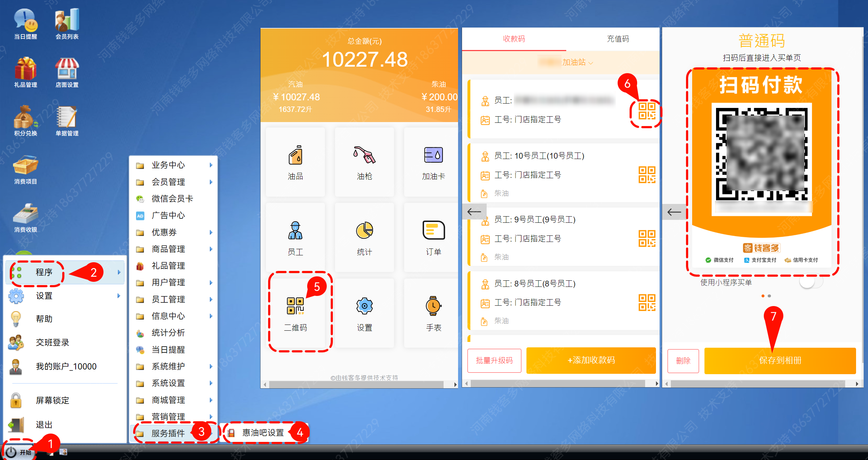The width and height of the screenshot is (868, 460).
Task: Click the +添加收款码 button
Action: 591,360
